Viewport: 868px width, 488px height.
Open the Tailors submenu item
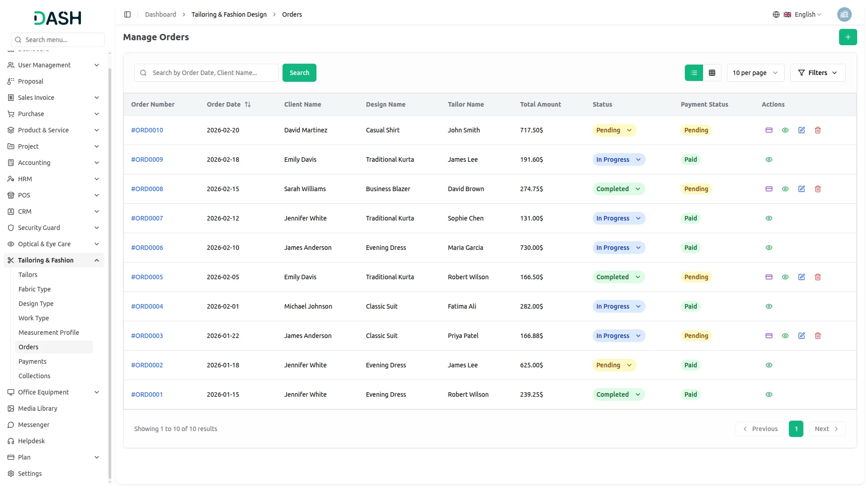pos(28,275)
